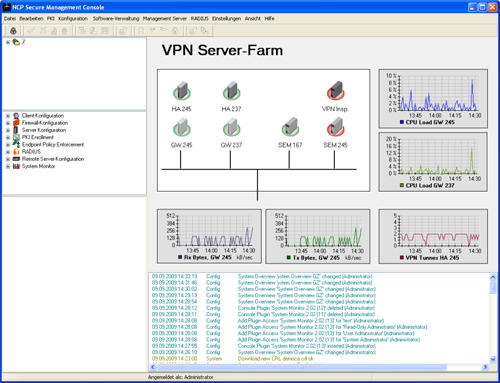Click the VPN Tunnel HA 245 chart
This screenshot has width=500, height=383.
pos(433,236)
